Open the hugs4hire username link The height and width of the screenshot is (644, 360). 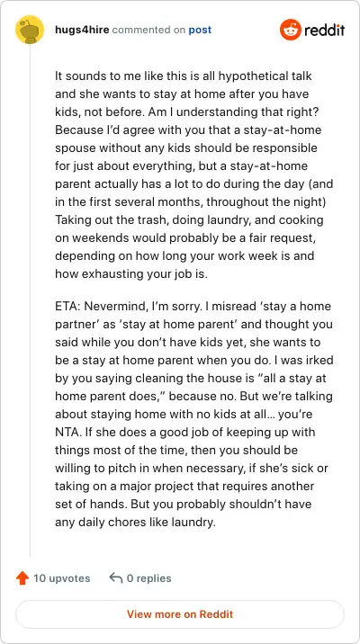(82, 30)
